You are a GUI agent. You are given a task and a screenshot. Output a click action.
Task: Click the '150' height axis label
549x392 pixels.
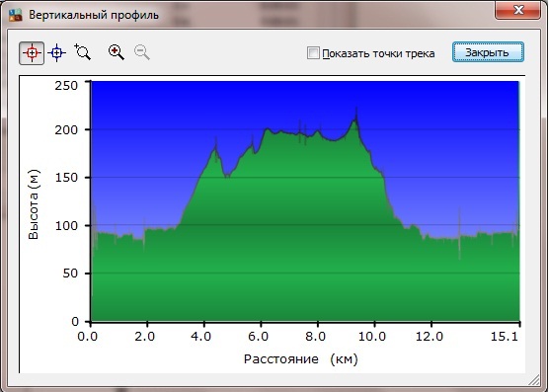[66, 178]
